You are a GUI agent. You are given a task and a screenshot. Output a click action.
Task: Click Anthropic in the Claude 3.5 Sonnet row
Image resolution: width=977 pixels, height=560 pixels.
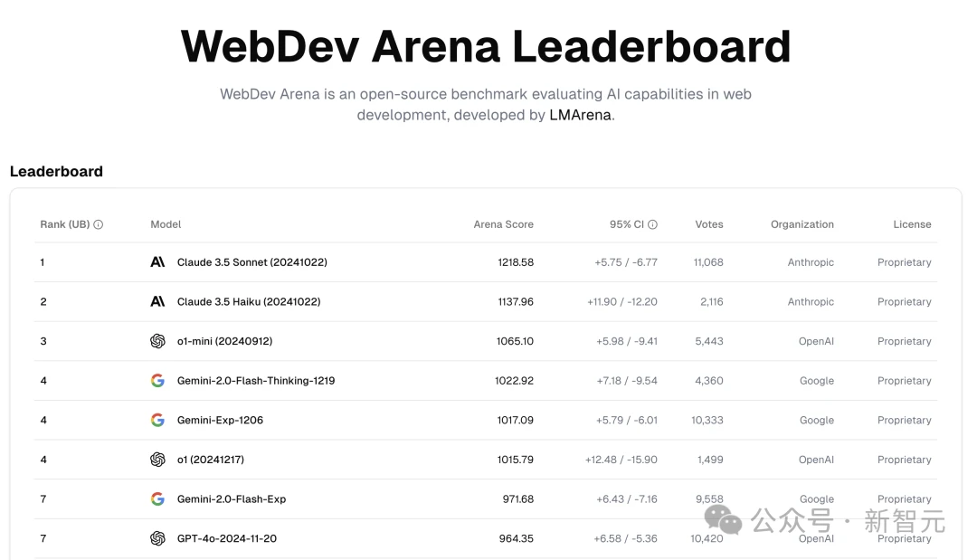(811, 262)
